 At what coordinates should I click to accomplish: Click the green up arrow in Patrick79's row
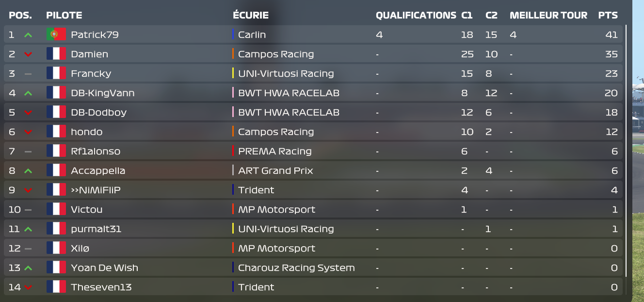click(28, 35)
